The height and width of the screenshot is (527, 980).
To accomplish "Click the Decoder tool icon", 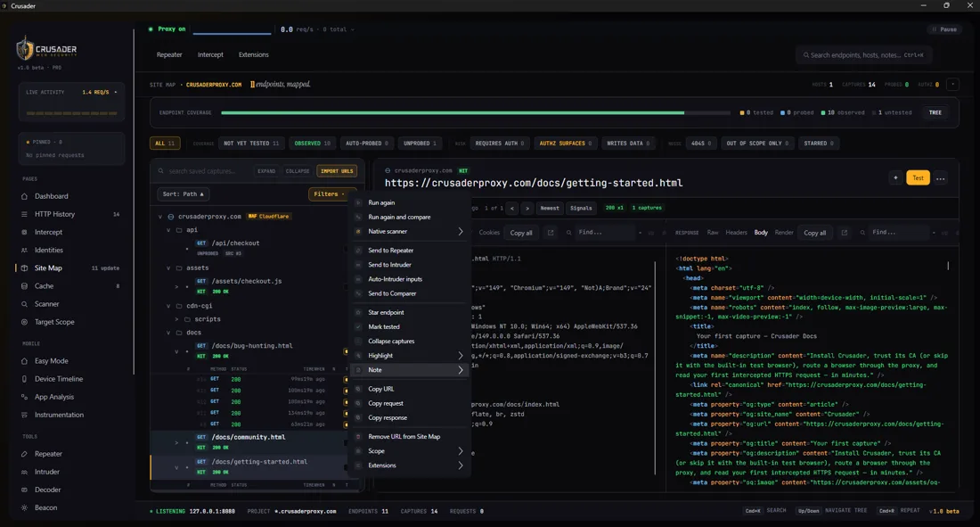I will pos(24,490).
